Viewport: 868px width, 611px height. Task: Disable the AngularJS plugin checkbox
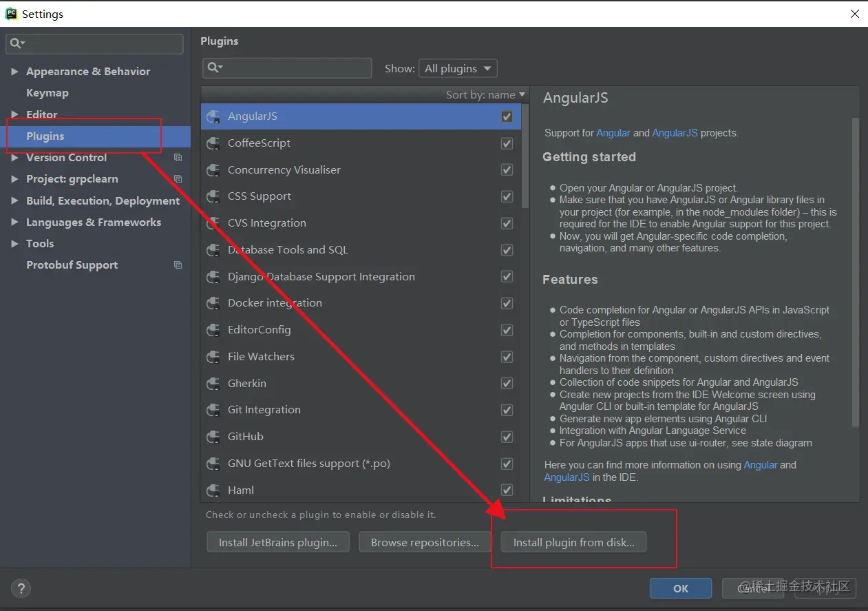[x=507, y=116]
